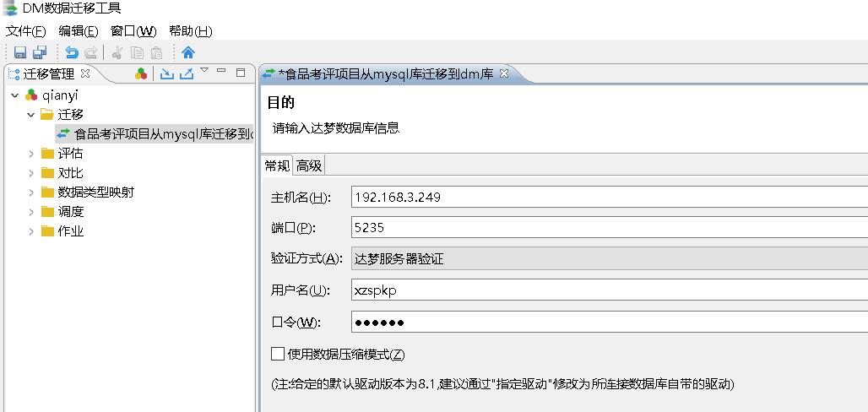
Task: Click the 作业 folder icon
Action: click(x=47, y=231)
